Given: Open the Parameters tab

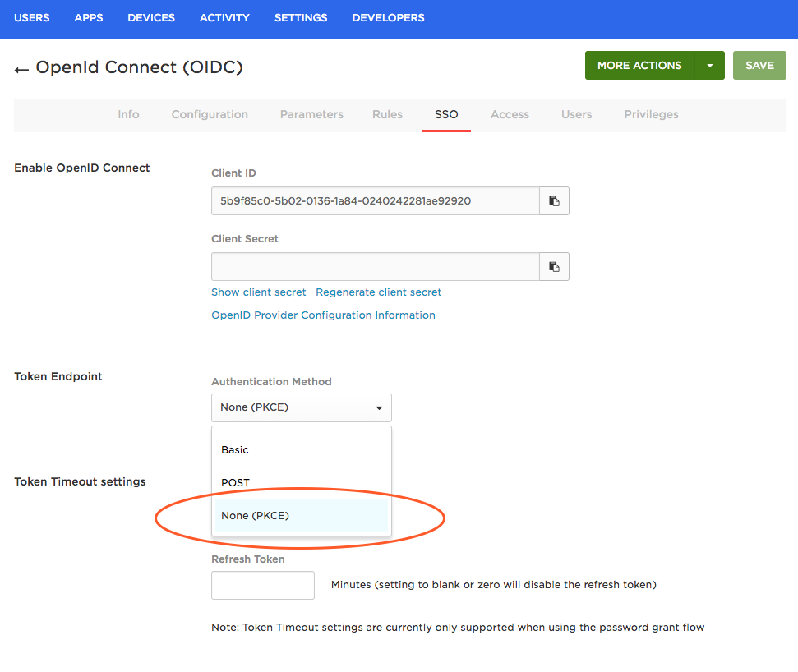Looking at the screenshot, I should pos(311,114).
